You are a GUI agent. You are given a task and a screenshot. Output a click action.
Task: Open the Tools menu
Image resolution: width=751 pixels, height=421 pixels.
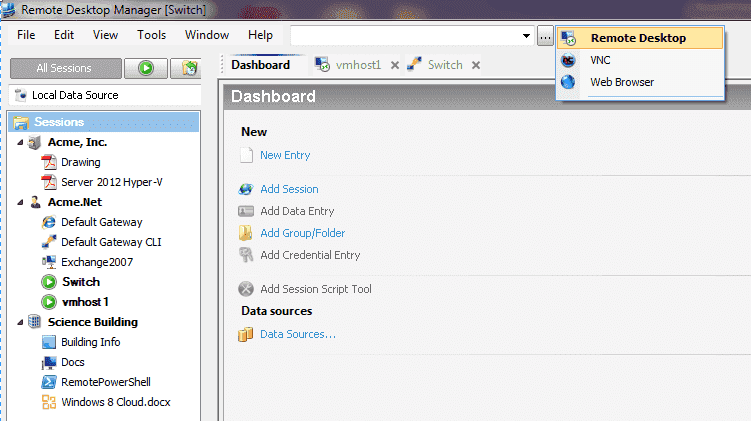(x=151, y=35)
